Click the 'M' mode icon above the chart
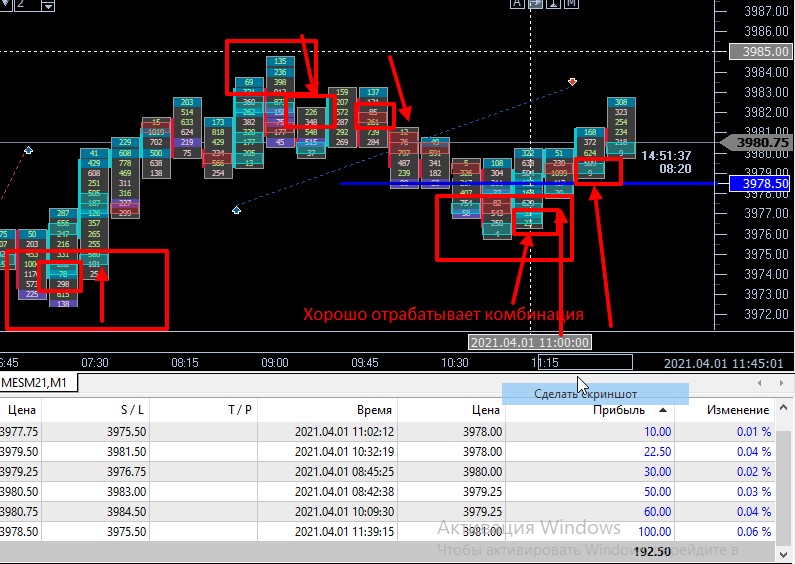 coord(571,4)
